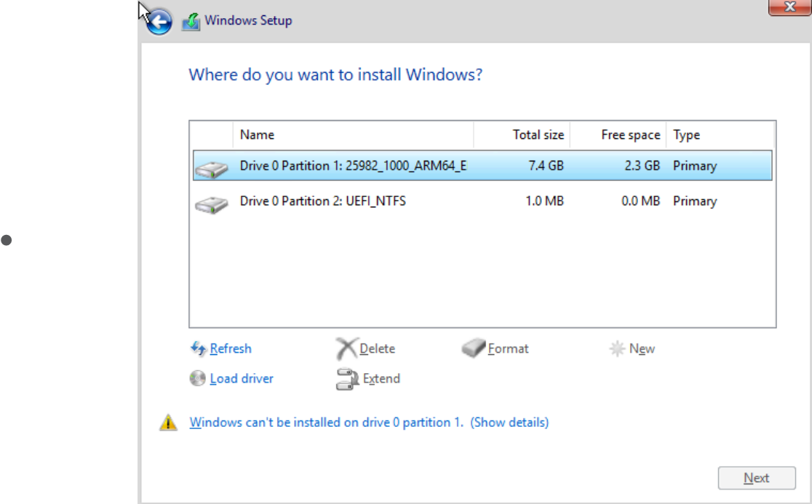
Task: Show details of installation warning
Action: coord(509,423)
